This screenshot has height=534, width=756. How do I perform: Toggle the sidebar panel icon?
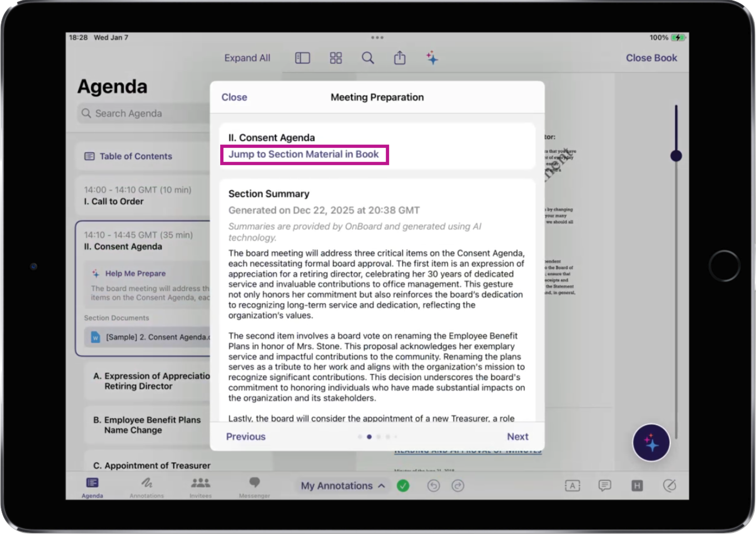coord(302,58)
